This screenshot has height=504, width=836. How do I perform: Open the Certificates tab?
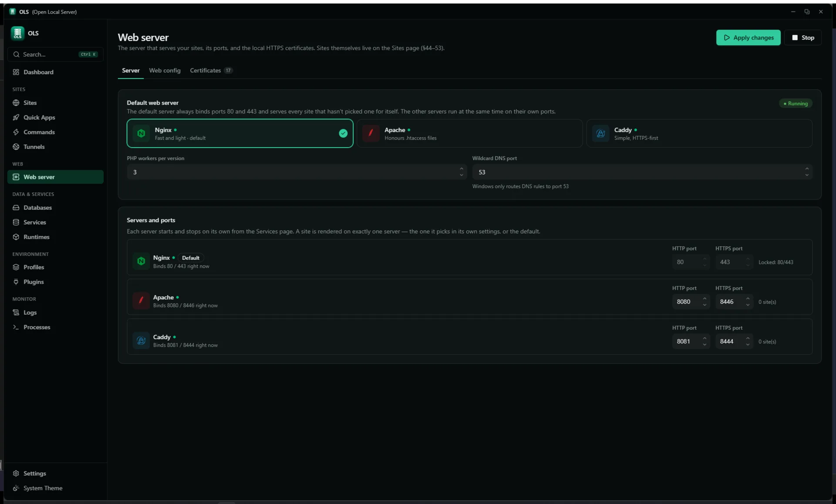tap(211, 71)
